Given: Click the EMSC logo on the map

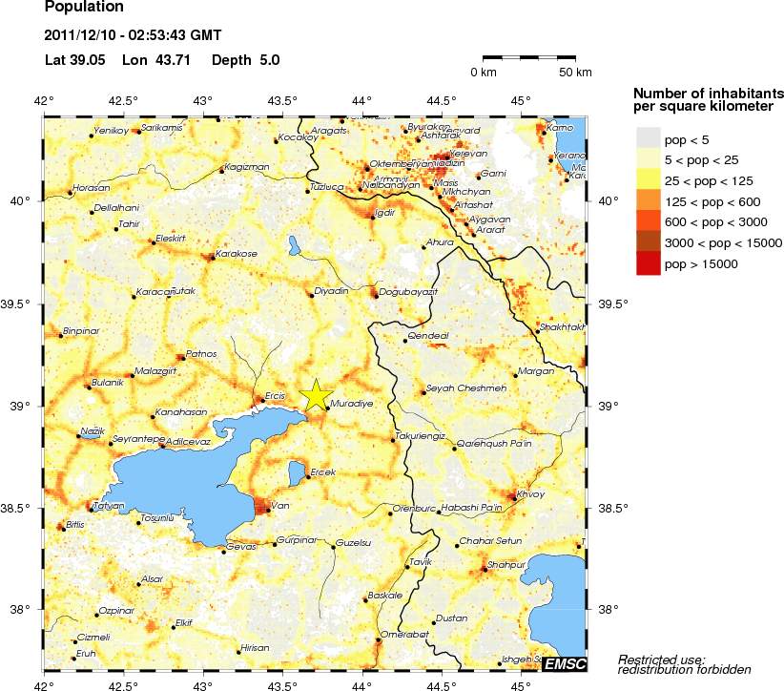Looking at the screenshot, I should [565, 662].
